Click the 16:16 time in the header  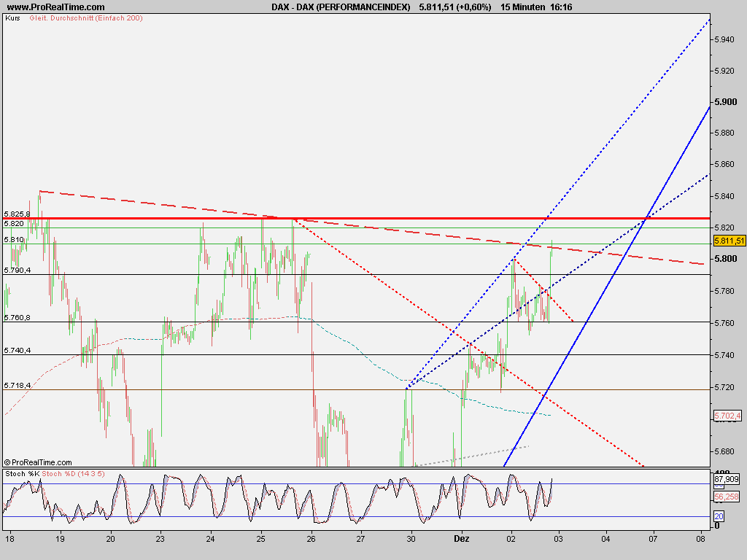[561, 7]
